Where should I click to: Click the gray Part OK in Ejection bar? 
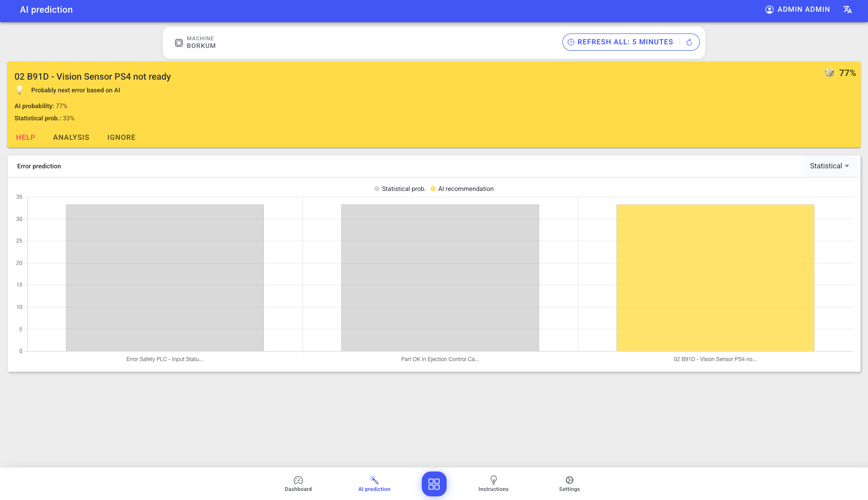click(x=440, y=278)
